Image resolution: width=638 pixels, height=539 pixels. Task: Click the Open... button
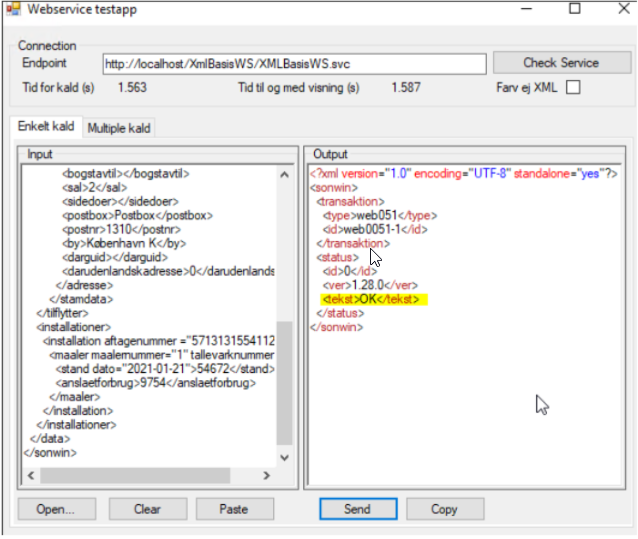pos(57,509)
